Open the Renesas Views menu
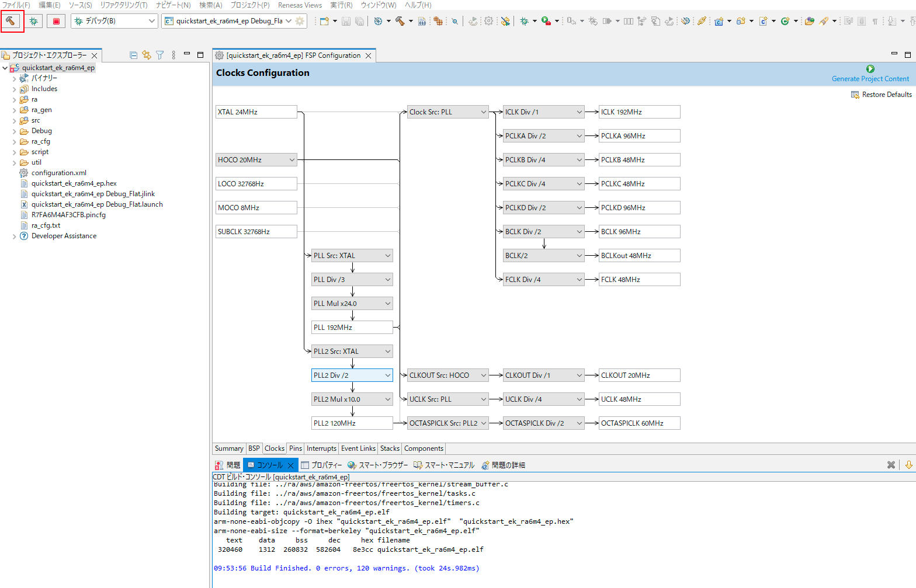Image resolution: width=916 pixels, height=588 pixels. [x=300, y=5]
